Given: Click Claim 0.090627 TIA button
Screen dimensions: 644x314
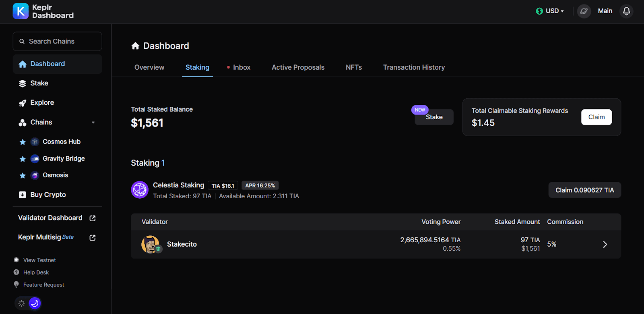Looking at the screenshot, I should coord(584,190).
